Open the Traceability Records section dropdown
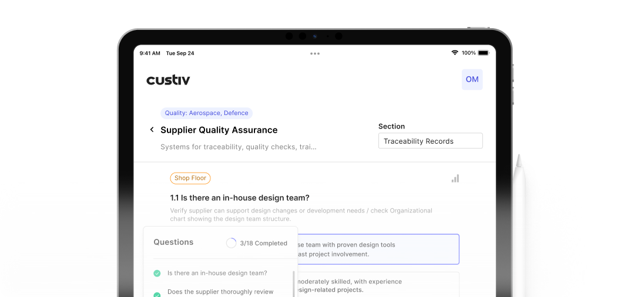 click(431, 141)
